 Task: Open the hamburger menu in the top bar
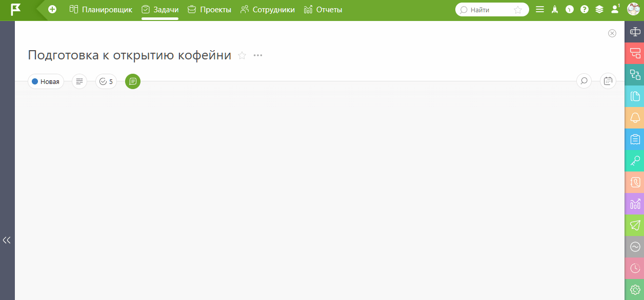pos(539,10)
